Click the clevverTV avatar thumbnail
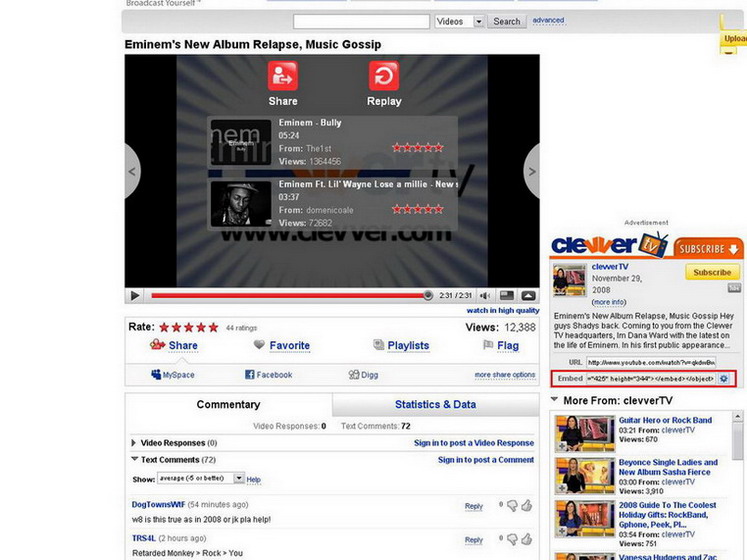 (569, 280)
